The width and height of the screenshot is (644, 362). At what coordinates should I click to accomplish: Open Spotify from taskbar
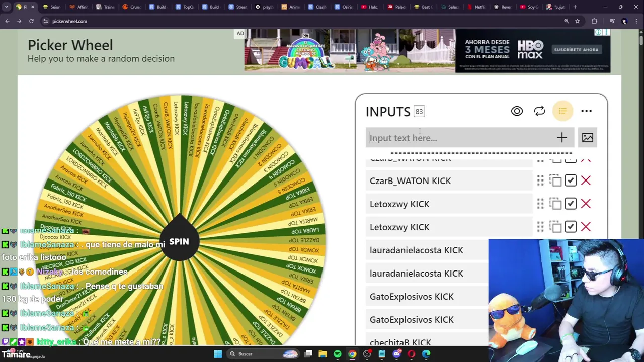[x=338, y=354]
